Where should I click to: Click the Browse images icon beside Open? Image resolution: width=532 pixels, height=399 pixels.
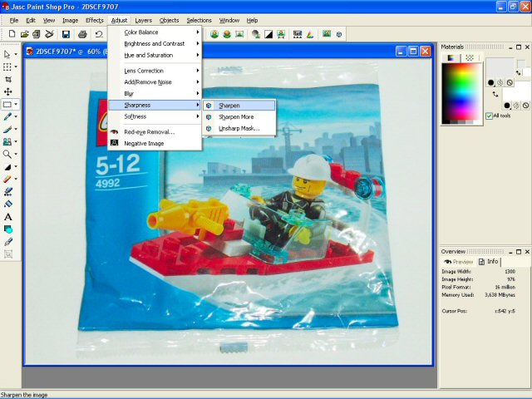pyautogui.click(x=37, y=34)
